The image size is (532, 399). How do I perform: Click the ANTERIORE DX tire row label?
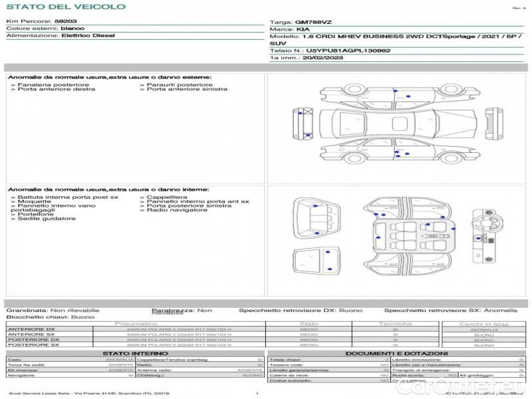[x=31, y=329]
